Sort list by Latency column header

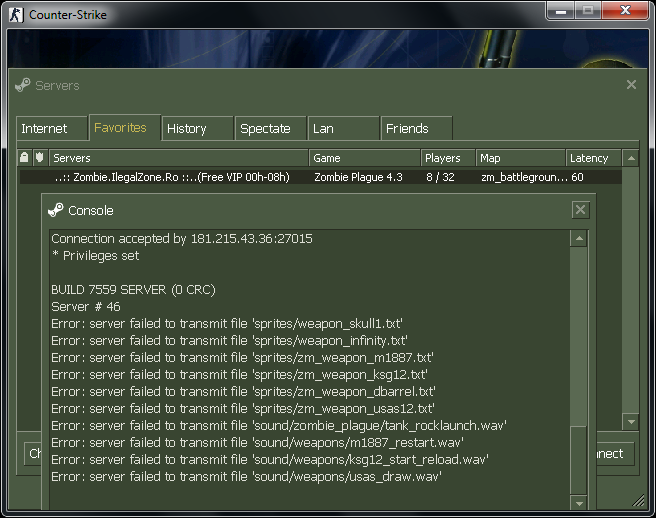(x=593, y=158)
